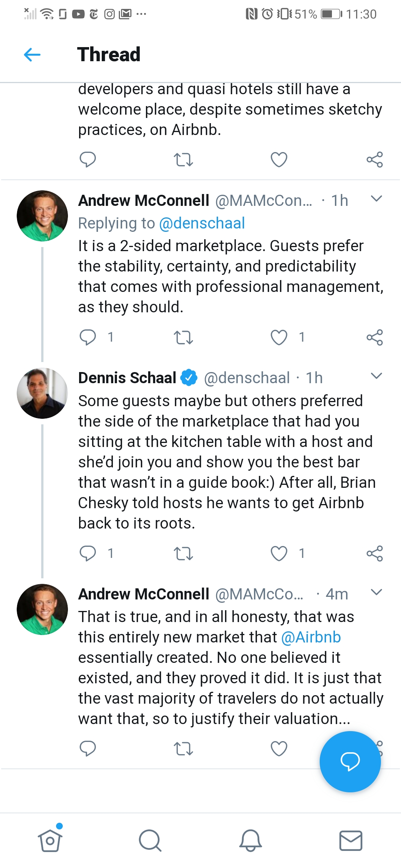Screen dimensions: 401x868
Task: Share Dennis Schaal's kitchen table tweet
Action: (374, 553)
